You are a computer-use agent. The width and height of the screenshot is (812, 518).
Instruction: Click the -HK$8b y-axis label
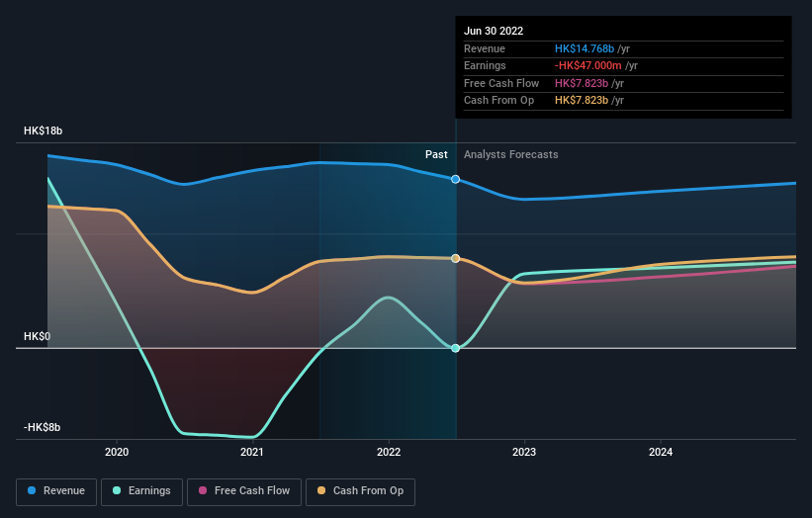[42, 427]
